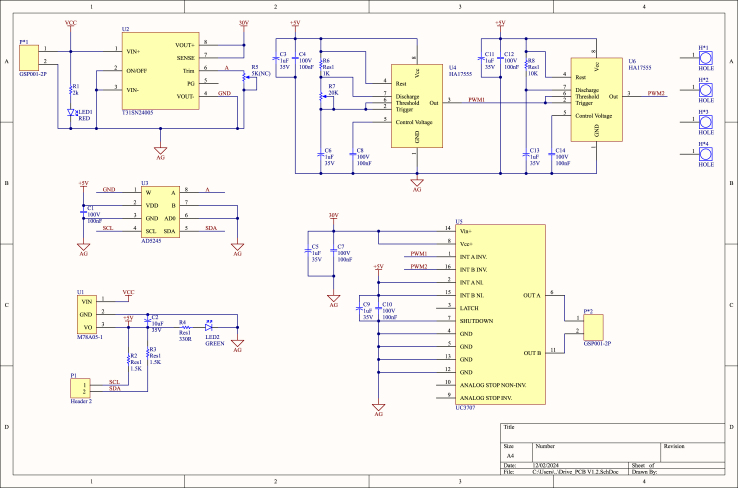Click the PWM1 net label at U4 output
The height and width of the screenshot is (488, 738).
[476, 100]
